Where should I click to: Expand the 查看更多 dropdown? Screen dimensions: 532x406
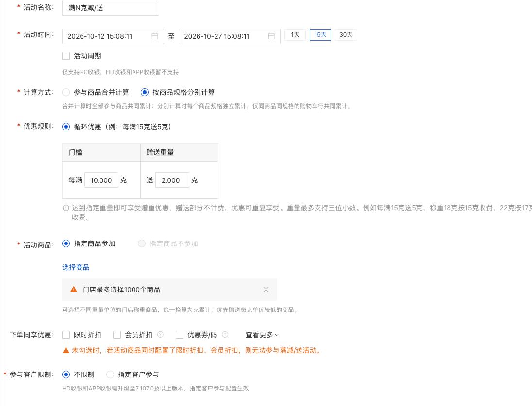click(x=262, y=335)
